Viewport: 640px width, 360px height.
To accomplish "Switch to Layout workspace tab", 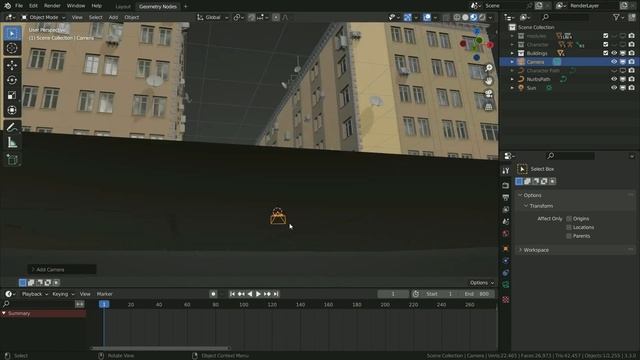I will click(123, 6).
